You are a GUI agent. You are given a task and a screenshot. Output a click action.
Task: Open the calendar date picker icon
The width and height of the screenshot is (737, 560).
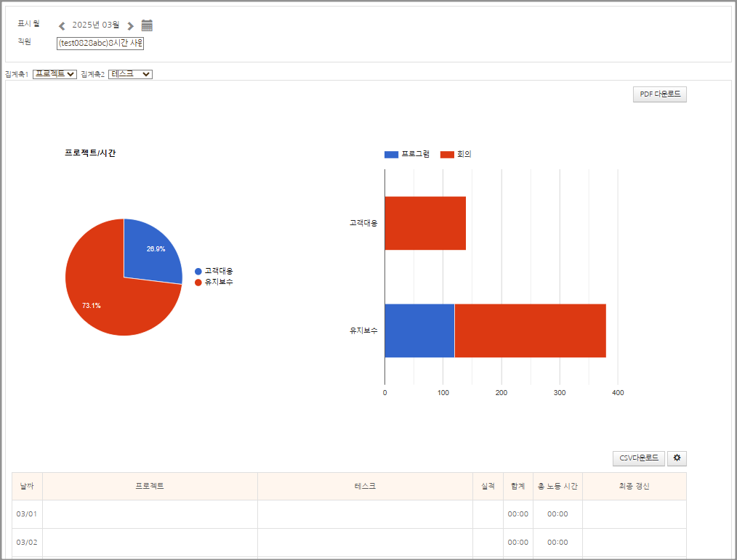[x=147, y=25]
